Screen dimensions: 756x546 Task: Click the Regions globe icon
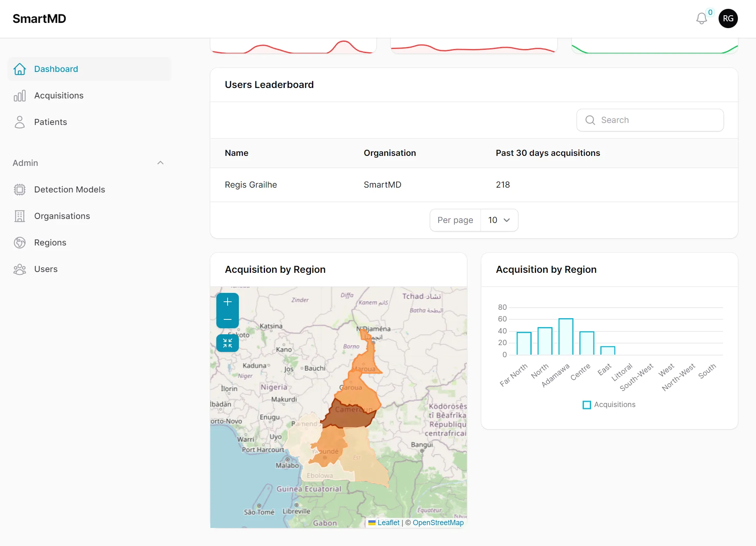(x=19, y=243)
